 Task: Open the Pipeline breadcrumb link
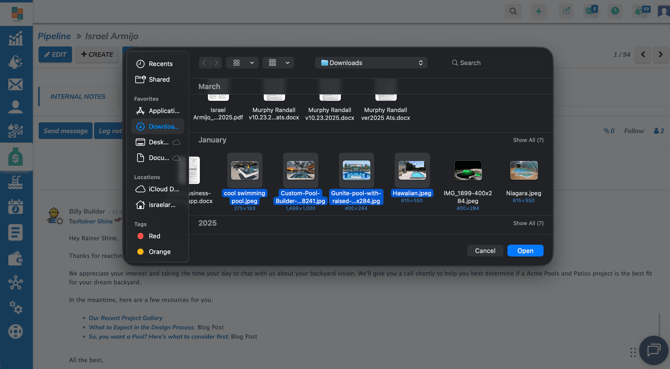[54, 36]
